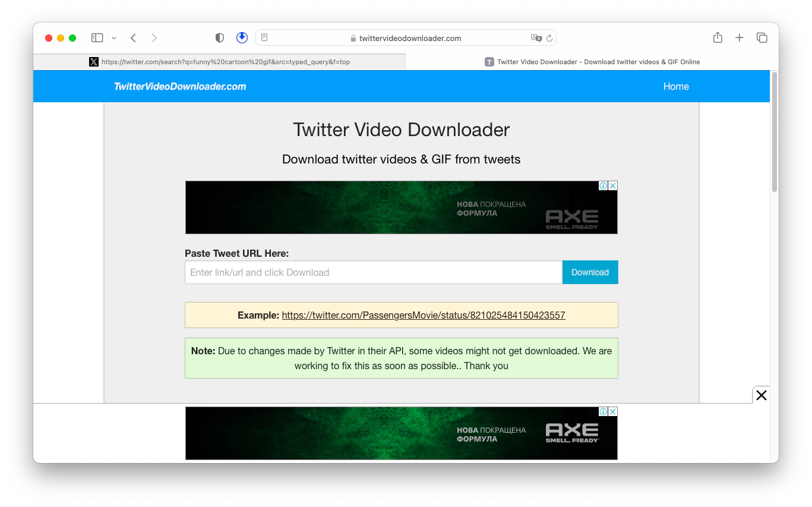The width and height of the screenshot is (812, 507).
Task: Add a new tab with plus icon
Action: click(740, 38)
